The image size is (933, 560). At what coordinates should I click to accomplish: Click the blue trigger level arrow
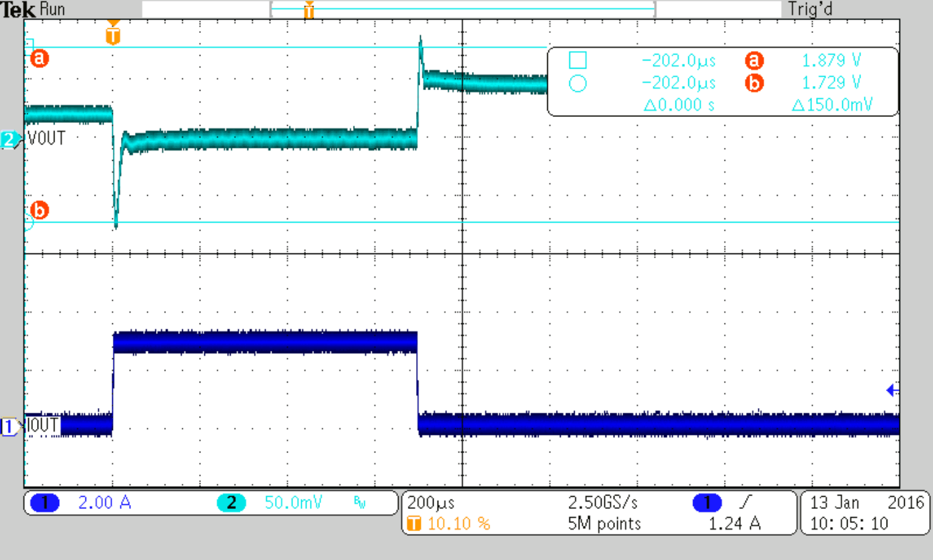(x=893, y=391)
